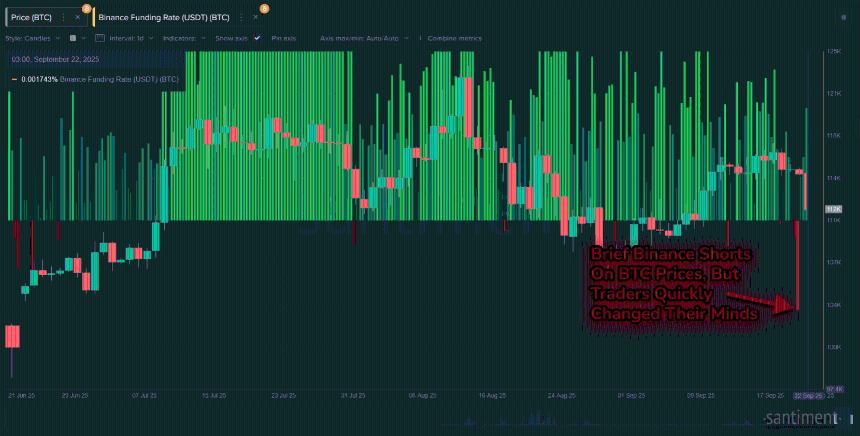Remove the Binance Funding Rate metric
The width and height of the screenshot is (860, 436).
(255, 18)
